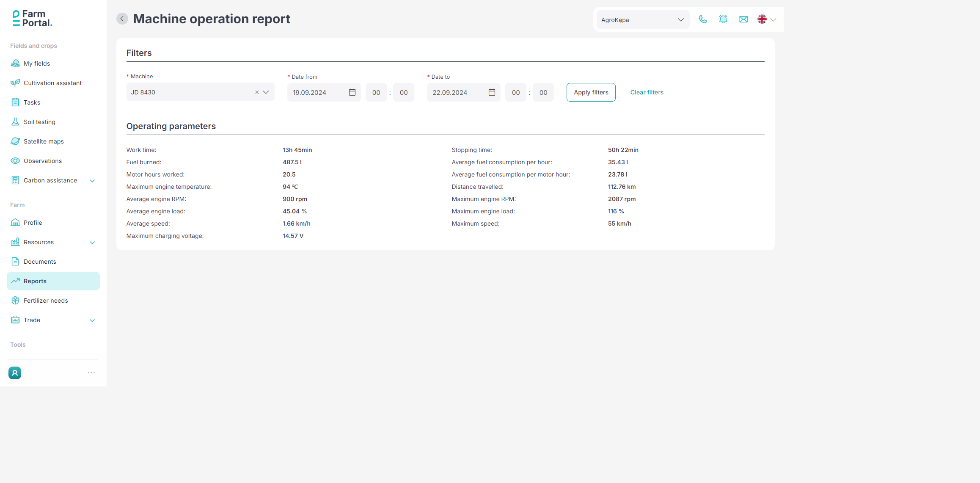The width and height of the screenshot is (980, 483).
Task: Click the Date to hours field
Action: [x=516, y=92]
